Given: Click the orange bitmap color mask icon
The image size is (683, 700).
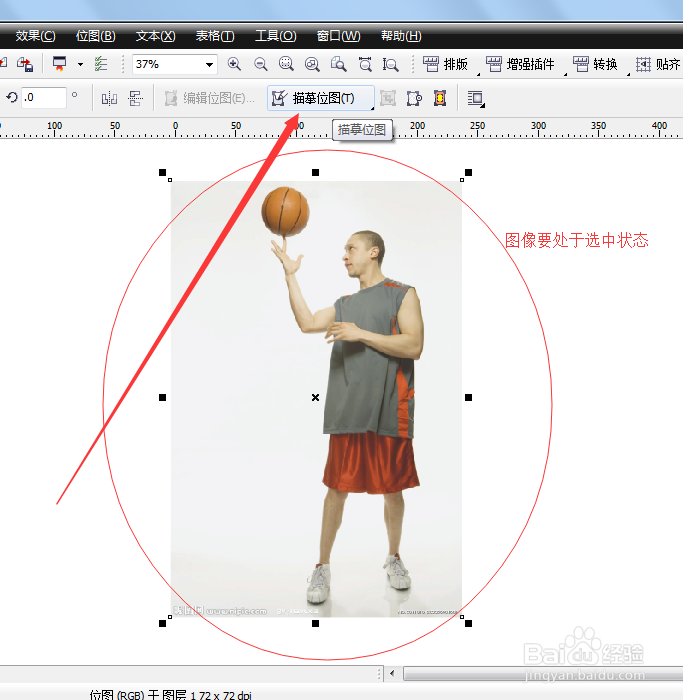Looking at the screenshot, I should [440, 98].
